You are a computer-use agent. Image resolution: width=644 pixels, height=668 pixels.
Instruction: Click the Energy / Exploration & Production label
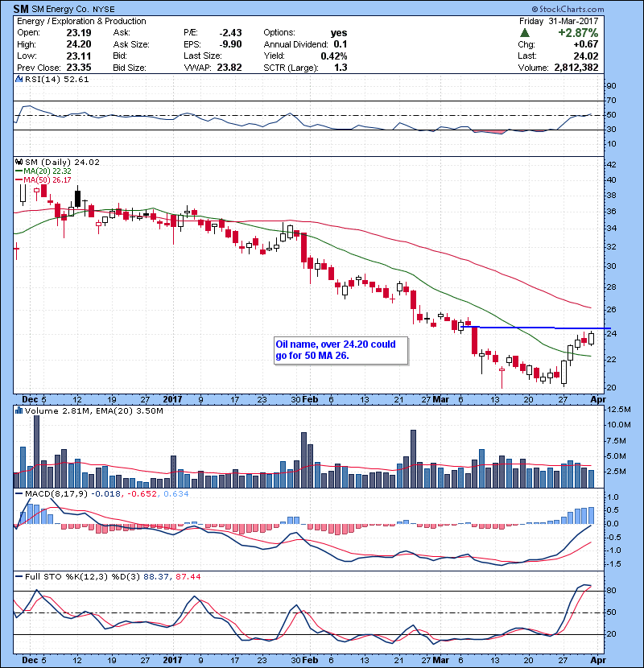(81, 21)
